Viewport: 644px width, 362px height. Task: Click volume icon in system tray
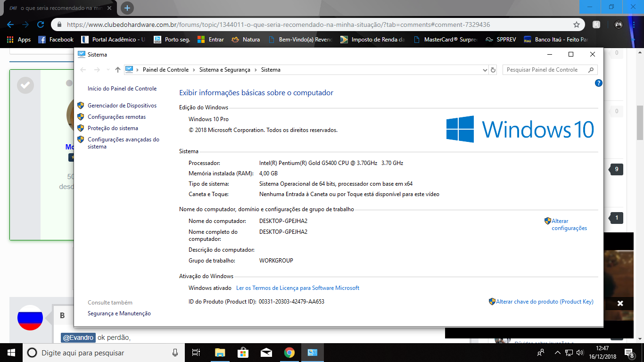580,353
